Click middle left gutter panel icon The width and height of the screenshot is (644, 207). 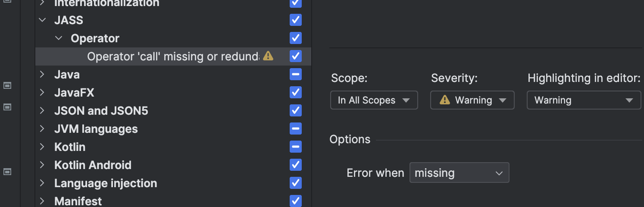[7, 107]
